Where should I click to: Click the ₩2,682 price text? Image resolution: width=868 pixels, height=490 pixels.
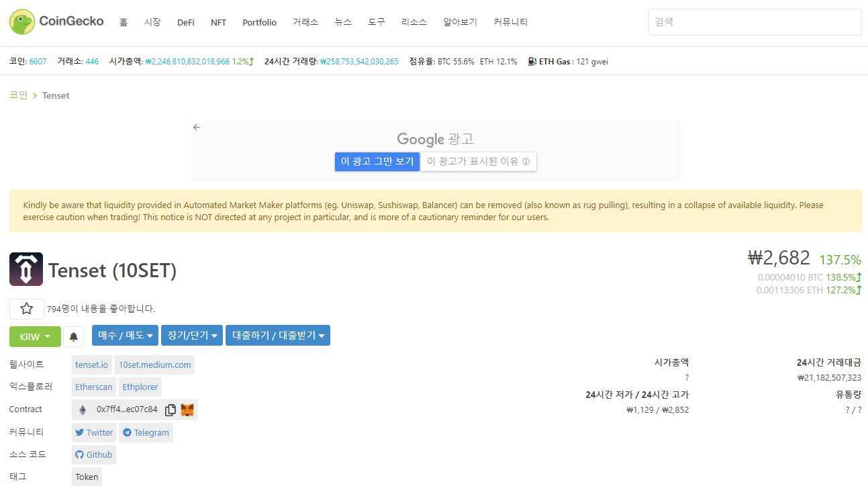[779, 258]
